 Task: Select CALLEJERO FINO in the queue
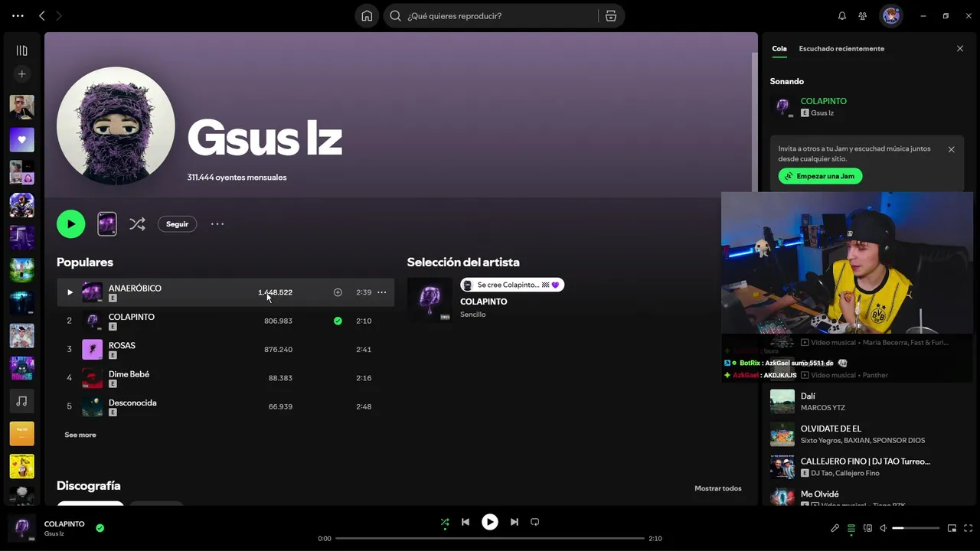pos(867,467)
